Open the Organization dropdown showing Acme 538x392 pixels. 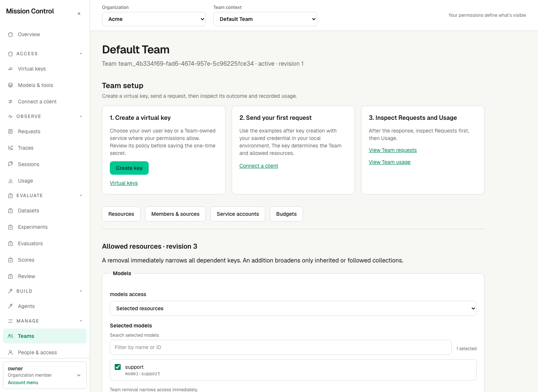pos(154,19)
